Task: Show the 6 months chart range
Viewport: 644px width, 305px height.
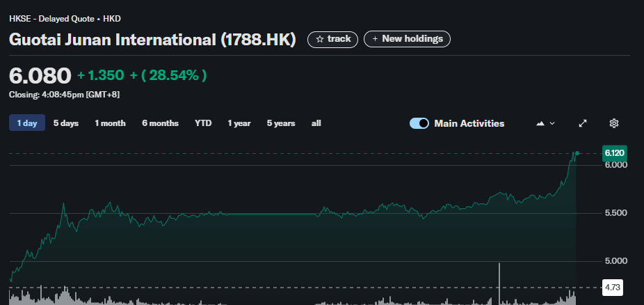Action: pyautogui.click(x=160, y=123)
